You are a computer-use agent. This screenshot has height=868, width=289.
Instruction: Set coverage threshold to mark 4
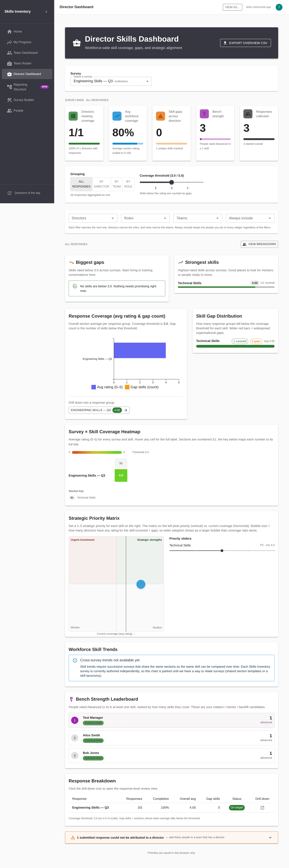click(188, 182)
